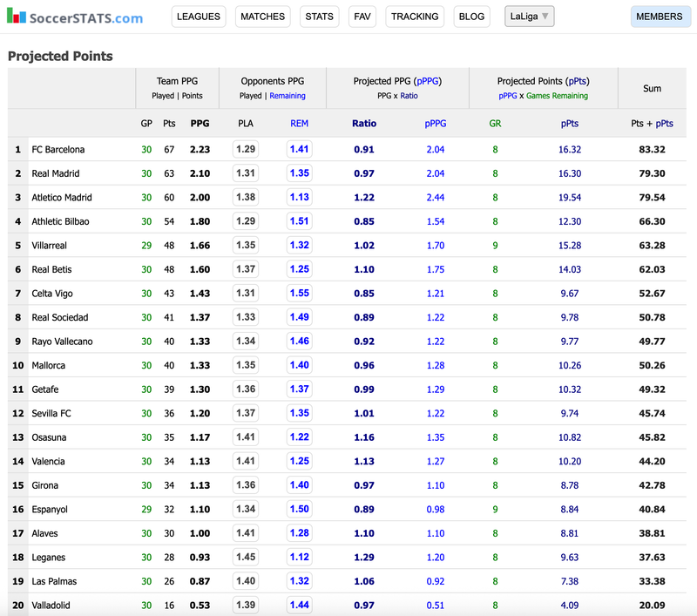Open the TRACKING page
697x616 pixels.
[415, 17]
